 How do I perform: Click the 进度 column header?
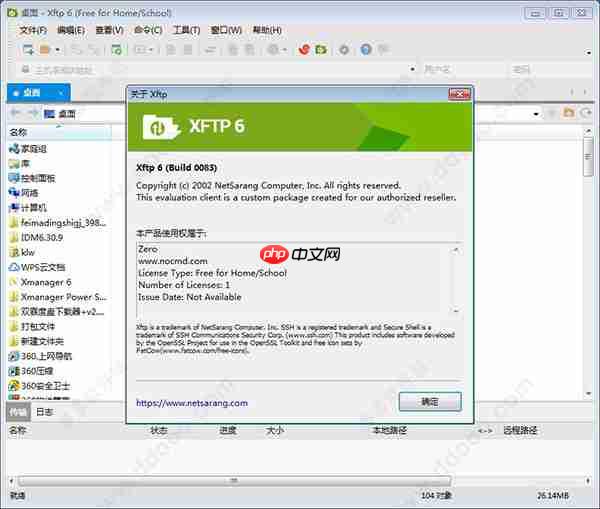pyautogui.click(x=228, y=431)
